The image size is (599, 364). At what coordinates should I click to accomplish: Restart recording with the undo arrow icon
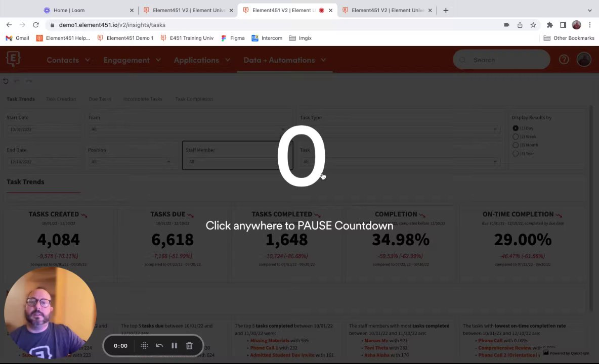coord(159,346)
